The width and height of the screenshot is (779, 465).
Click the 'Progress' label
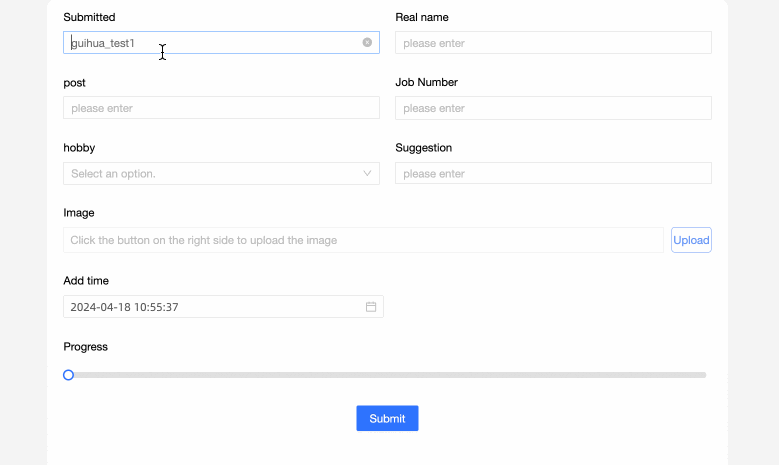click(x=85, y=347)
